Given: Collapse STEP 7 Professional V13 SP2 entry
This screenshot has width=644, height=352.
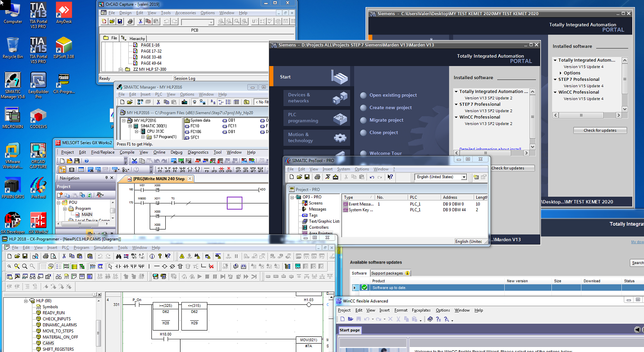Looking at the screenshot, I should [456, 104].
